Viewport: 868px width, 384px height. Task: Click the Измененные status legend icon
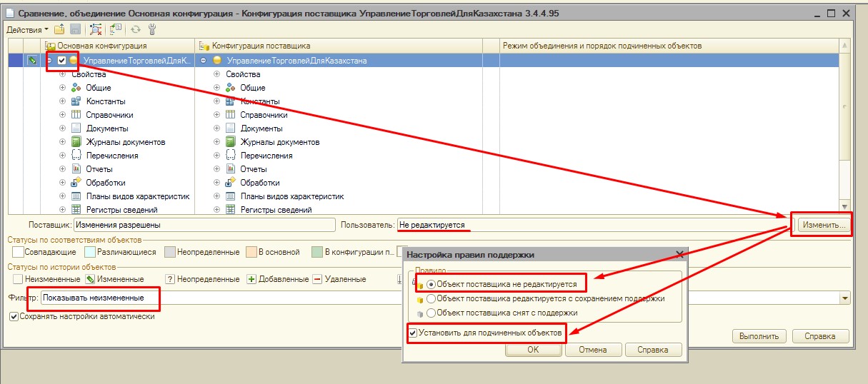pyautogui.click(x=90, y=279)
